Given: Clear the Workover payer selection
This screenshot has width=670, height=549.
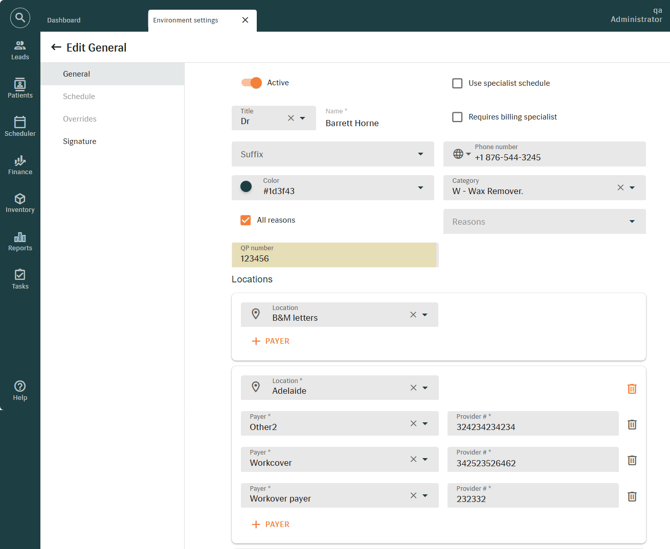Looking at the screenshot, I should [413, 496].
